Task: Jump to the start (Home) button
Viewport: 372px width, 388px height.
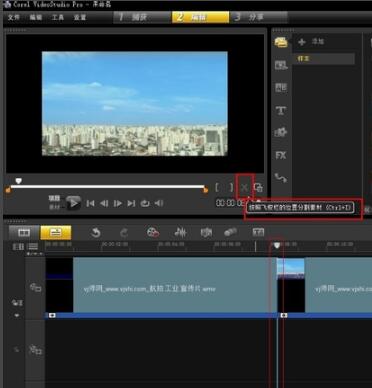Action: 90,203
